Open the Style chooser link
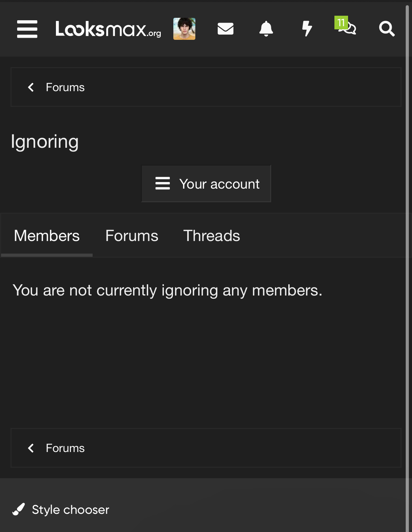 [71, 510]
